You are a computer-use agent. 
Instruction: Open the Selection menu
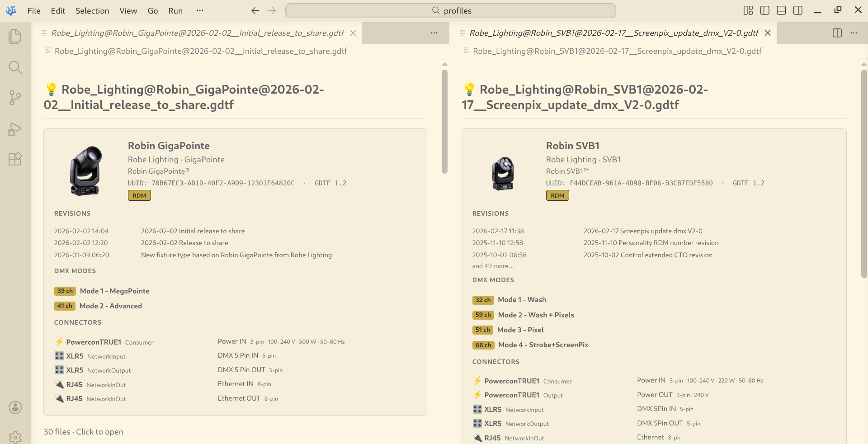pos(92,11)
